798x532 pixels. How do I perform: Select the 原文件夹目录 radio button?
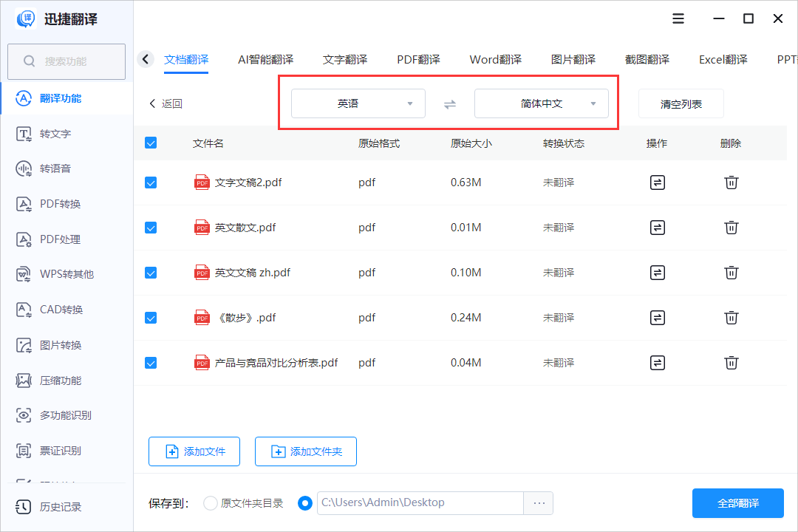pos(210,503)
